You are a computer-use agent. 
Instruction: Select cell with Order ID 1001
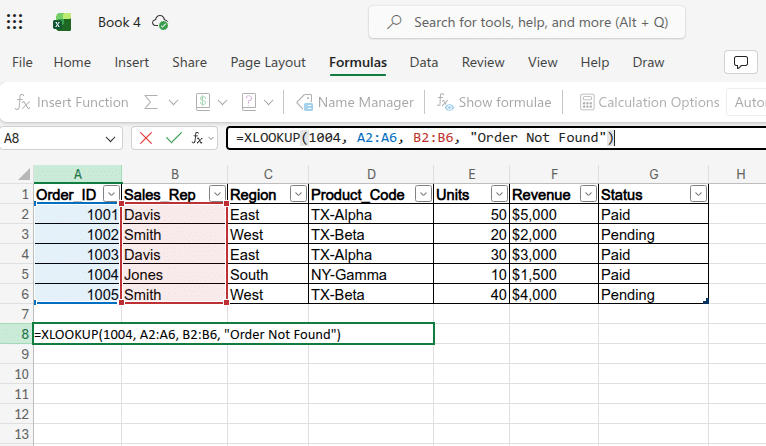tap(78, 214)
